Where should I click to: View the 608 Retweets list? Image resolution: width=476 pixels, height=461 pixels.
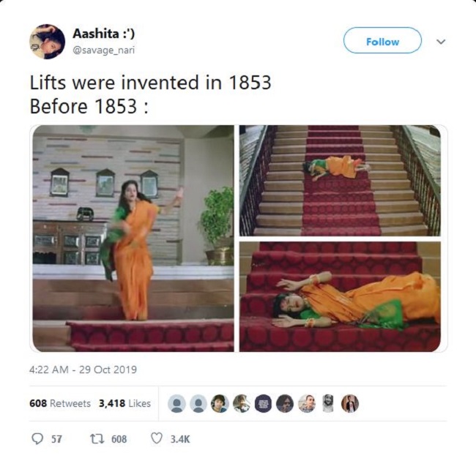click(x=60, y=403)
